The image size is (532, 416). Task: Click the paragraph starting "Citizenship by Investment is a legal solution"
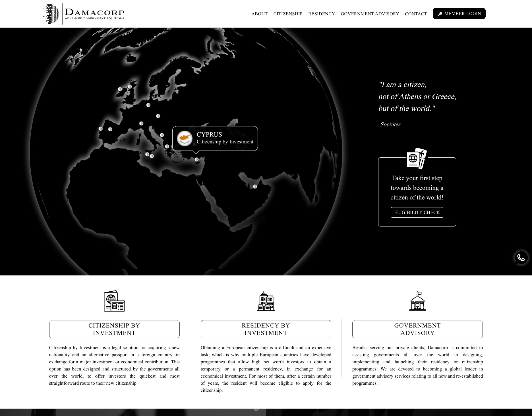click(114, 365)
